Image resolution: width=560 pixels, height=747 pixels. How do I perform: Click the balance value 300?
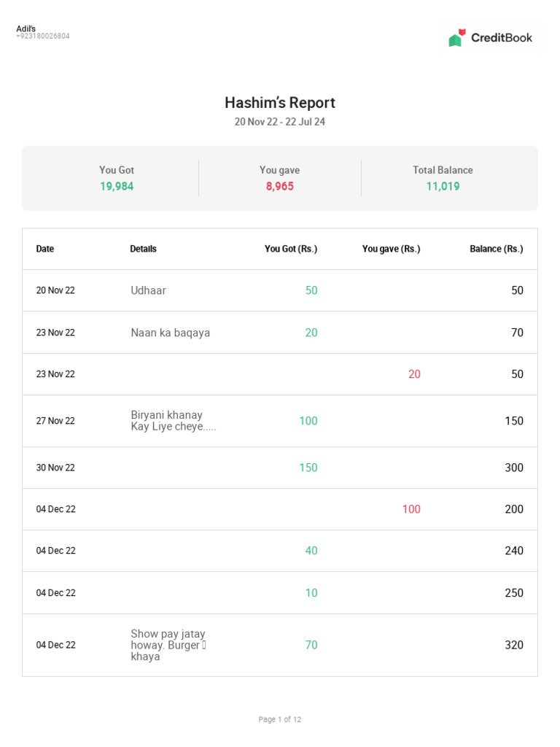(x=514, y=468)
